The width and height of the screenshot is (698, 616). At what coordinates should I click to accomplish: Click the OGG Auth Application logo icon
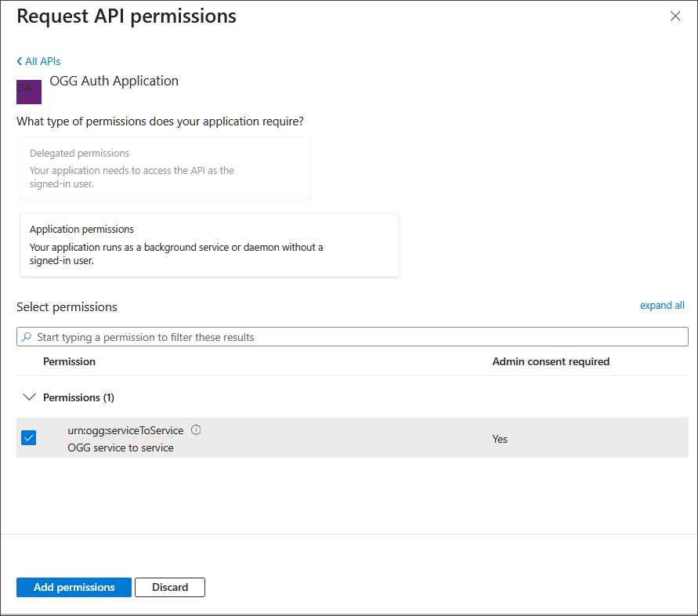point(28,92)
